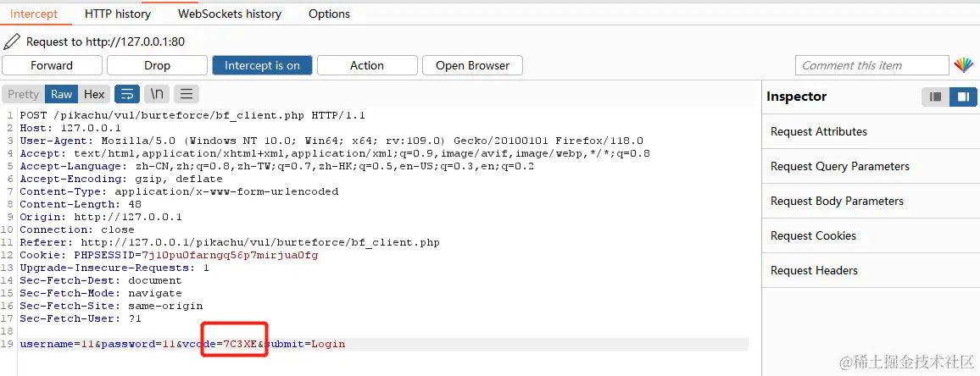This screenshot has width=980, height=376.
Task: Select the Raw view mode
Action: [62, 94]
